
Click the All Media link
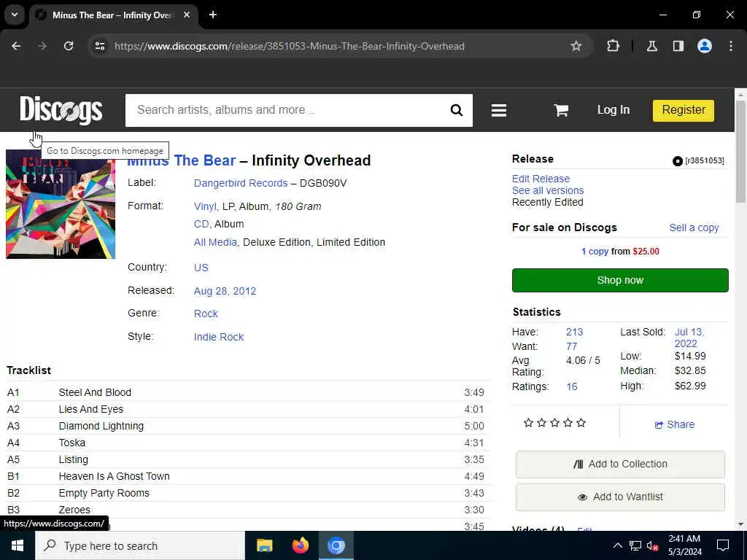point(215,242)
